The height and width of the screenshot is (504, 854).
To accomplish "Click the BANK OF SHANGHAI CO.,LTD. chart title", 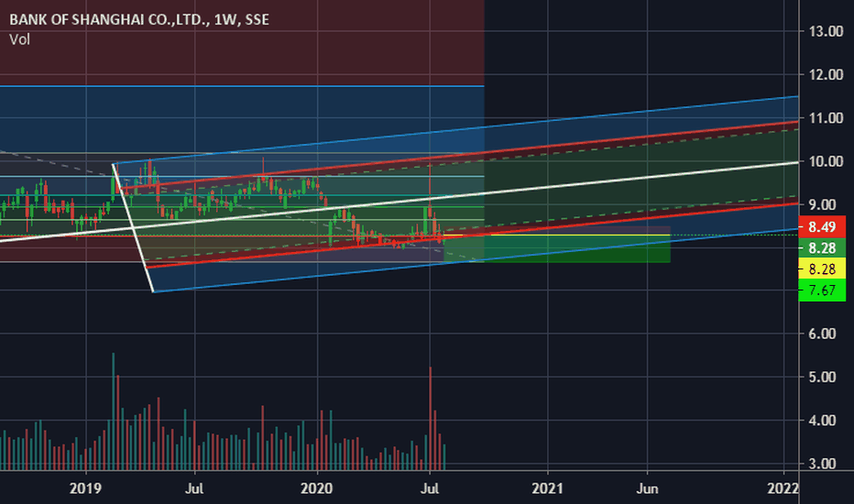I will [139, 19].
